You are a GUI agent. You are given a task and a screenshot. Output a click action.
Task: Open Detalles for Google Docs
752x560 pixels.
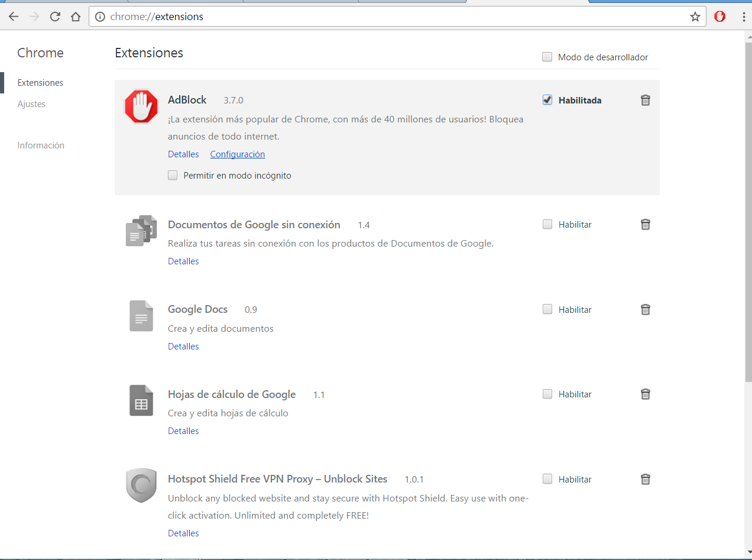[183, 347]
